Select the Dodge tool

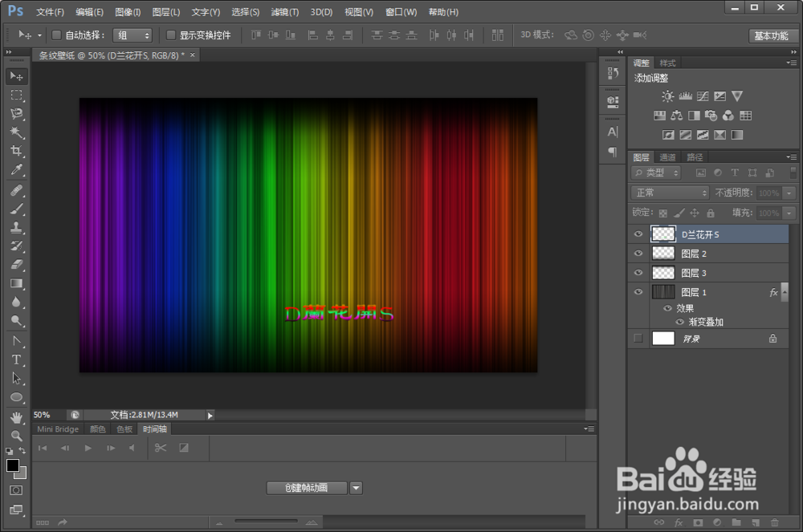16,321
